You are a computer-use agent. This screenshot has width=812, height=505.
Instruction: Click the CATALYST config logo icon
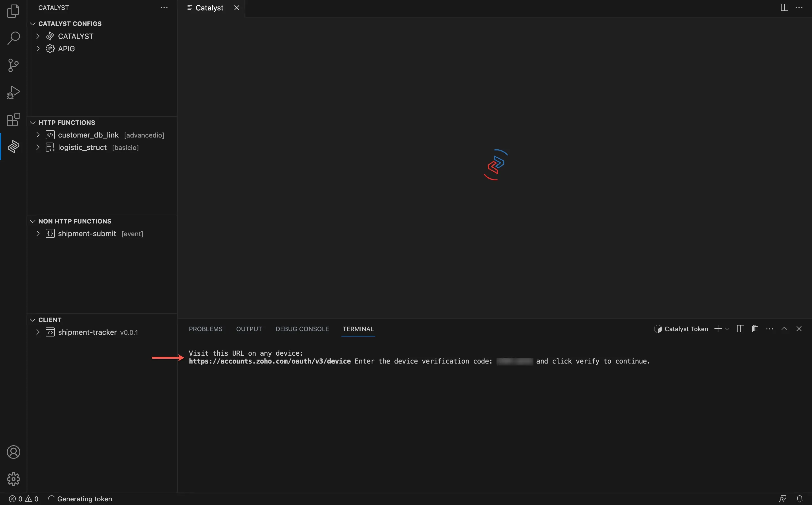(50, 36)
